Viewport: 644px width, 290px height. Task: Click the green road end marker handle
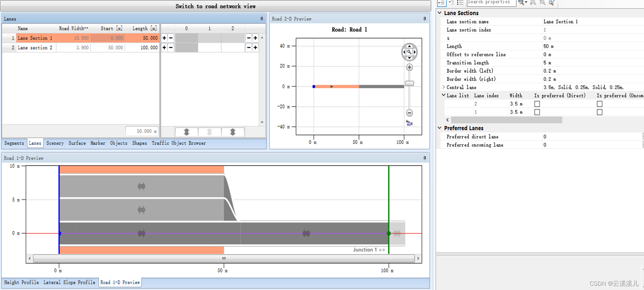[389, 233]
